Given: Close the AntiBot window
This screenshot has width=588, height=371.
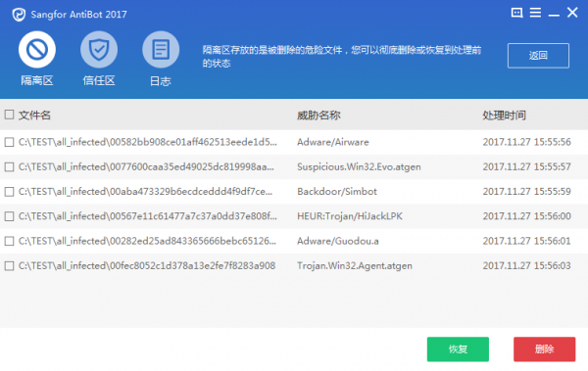Looking at the screenshot, I should [x=572, y=13].
